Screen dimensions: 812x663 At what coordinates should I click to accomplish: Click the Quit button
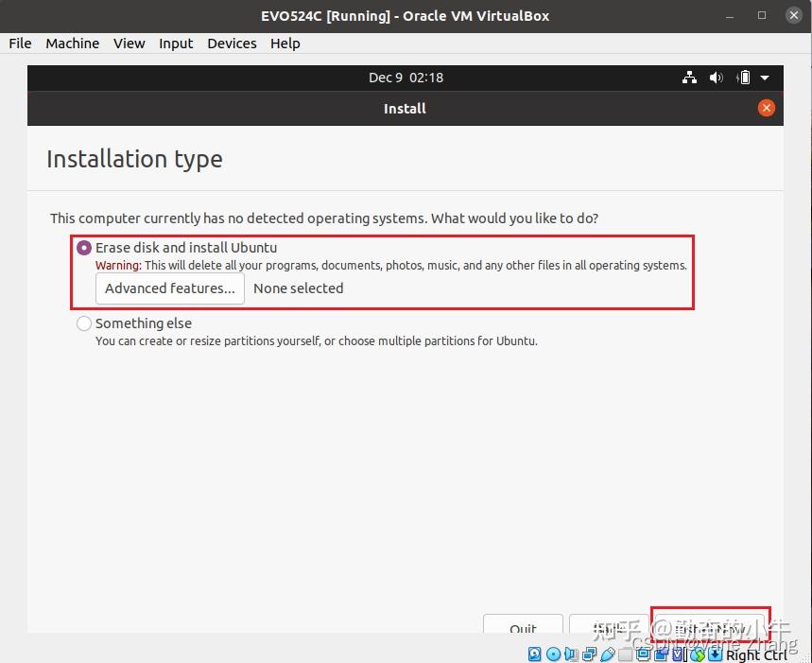coord(523,624)
